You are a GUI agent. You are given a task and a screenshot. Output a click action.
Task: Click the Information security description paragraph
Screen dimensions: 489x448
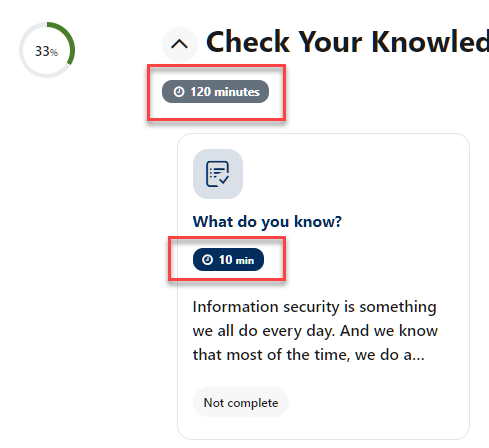(x=315, y=331)
